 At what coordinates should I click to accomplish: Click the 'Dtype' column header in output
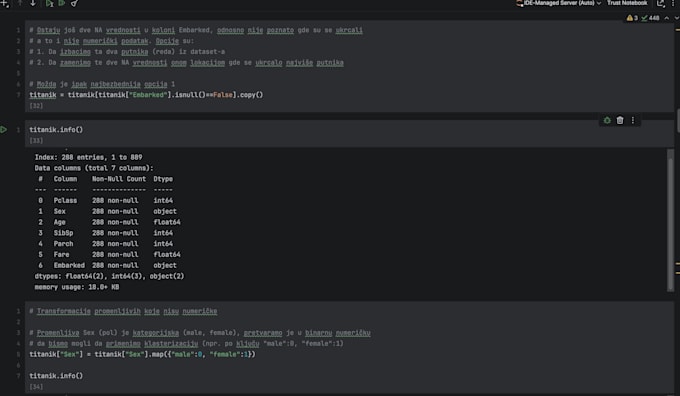163,179
